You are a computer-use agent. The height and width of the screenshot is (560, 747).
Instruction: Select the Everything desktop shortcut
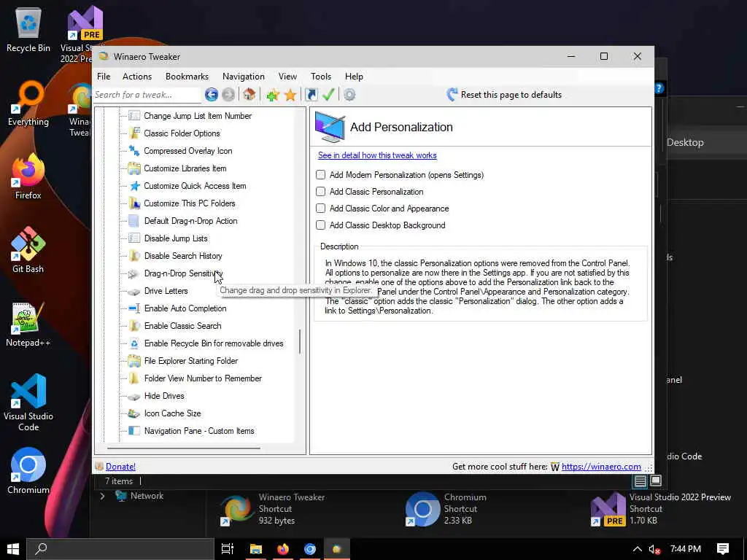pos(28,104)
